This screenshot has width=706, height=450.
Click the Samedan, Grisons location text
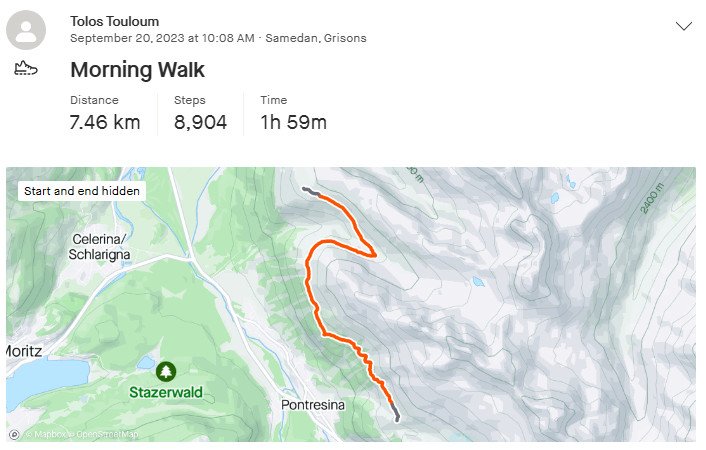(x=316, y=38)
